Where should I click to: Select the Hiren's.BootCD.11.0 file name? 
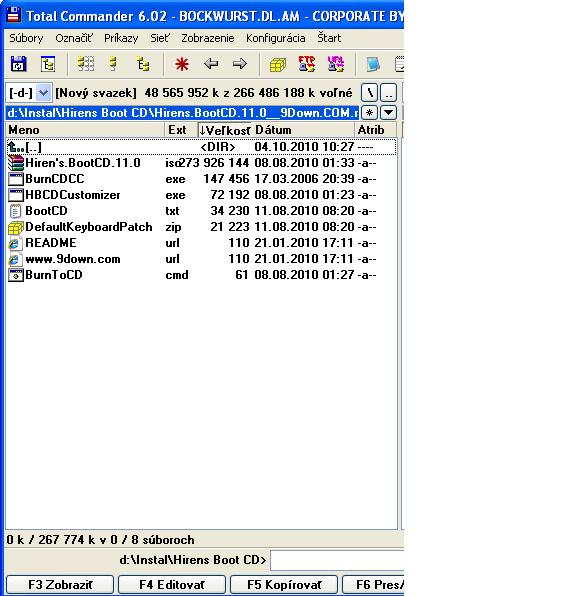pos(83,163)
